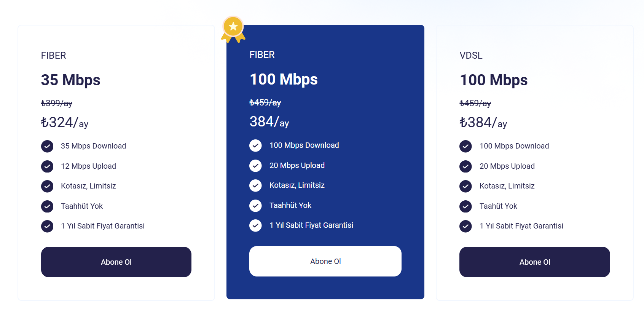
Task: Click the ₺324/ay price text
Action: pos(65,123)
